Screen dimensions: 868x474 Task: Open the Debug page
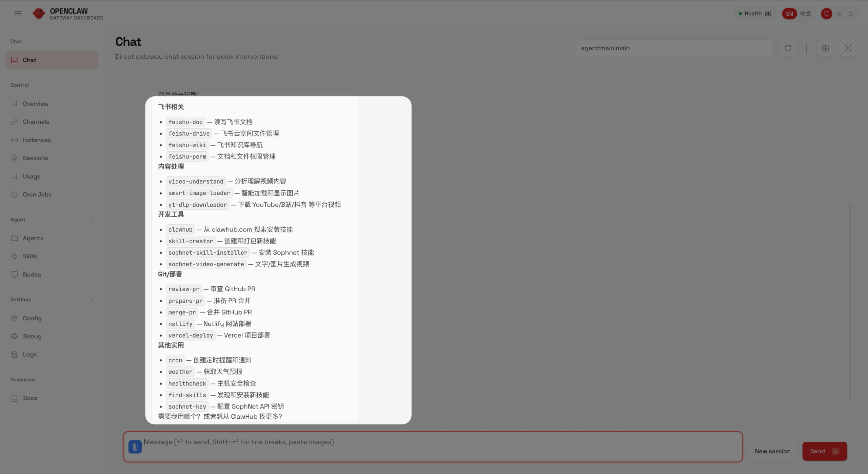32,336
